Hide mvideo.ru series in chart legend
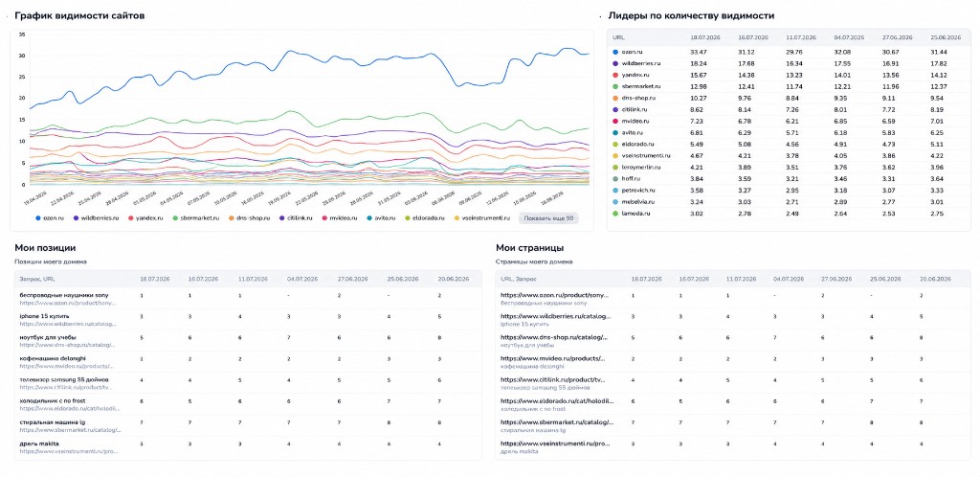This screenshot has width=980, height=477. coord(339,218)
